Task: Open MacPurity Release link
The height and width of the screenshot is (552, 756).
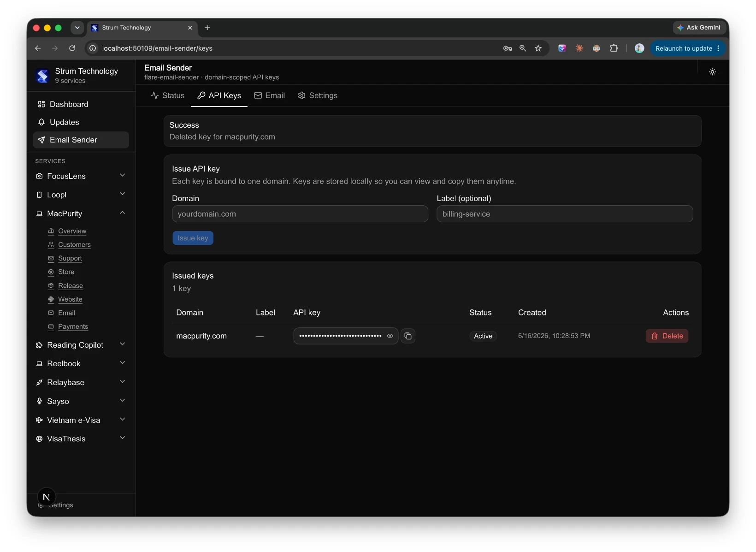Action: pyautogui.click(x=71, y=286)
